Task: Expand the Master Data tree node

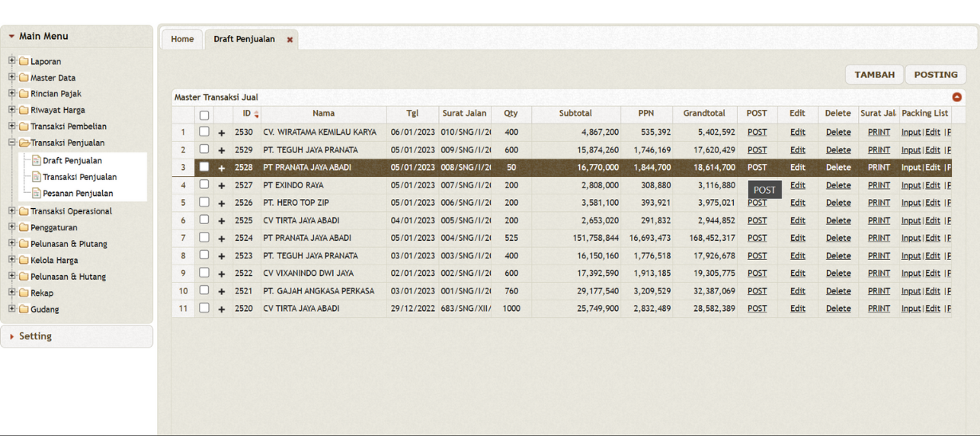Action: pyautogui.click(x=12, y=77)
